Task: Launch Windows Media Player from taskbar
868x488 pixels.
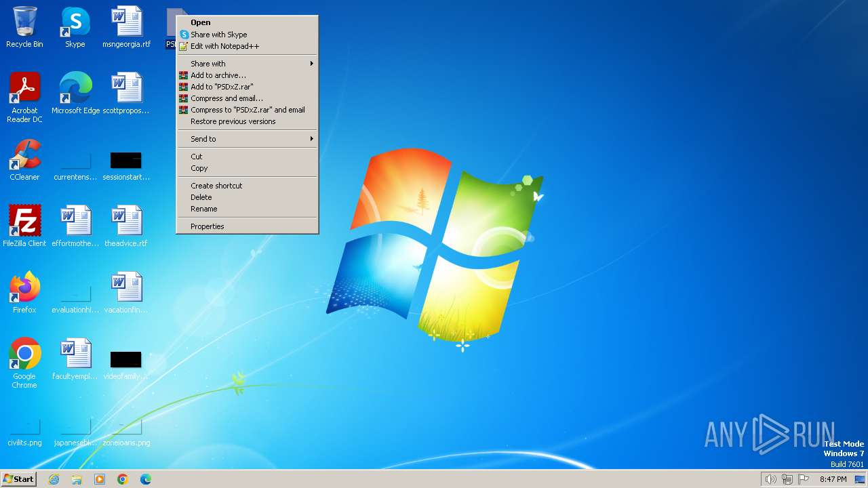Action: [x=100, y=479]
